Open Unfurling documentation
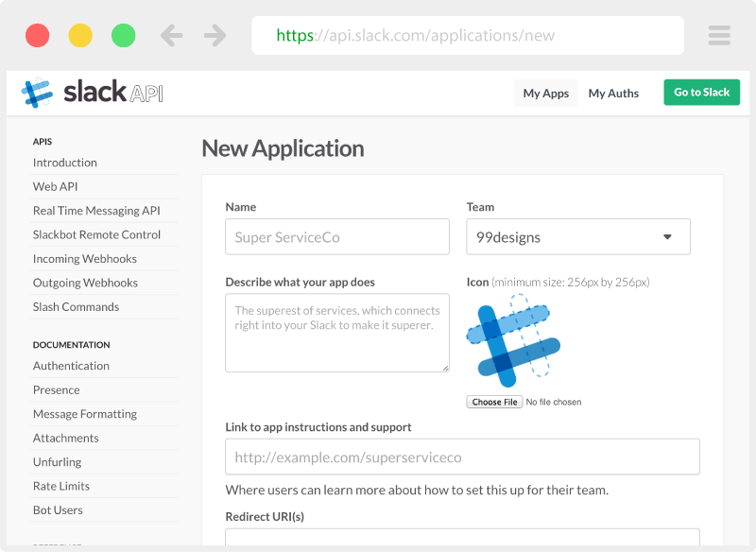 click(57, 462)
